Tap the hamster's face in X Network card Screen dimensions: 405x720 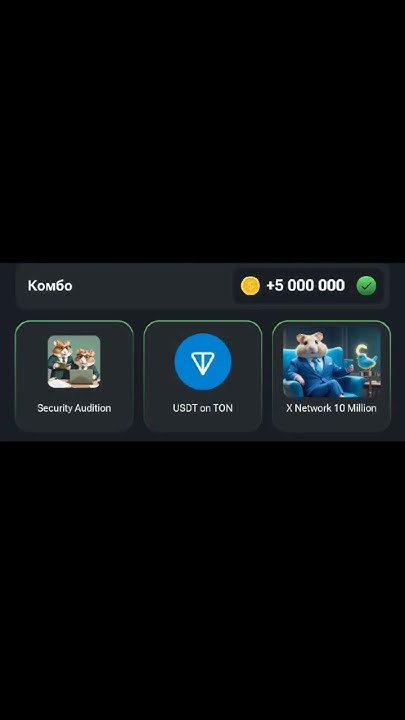309,344
